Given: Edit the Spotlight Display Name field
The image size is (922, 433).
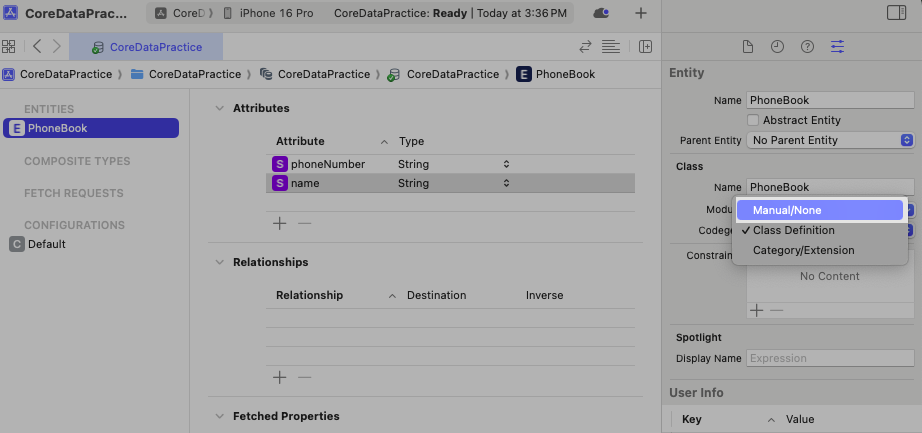Looking at the screenshot, I should pos(830,358).
